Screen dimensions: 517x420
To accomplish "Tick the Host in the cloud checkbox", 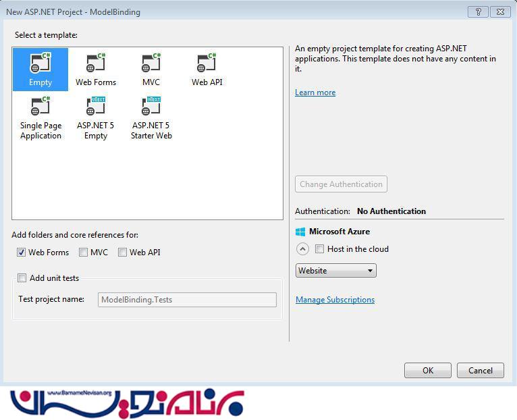I will [x=319, y=248].
